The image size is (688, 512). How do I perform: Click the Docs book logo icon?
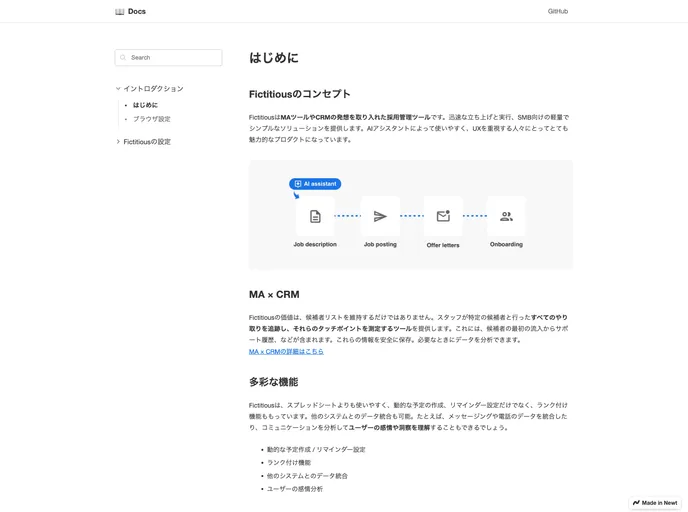(x=119, y=11)
